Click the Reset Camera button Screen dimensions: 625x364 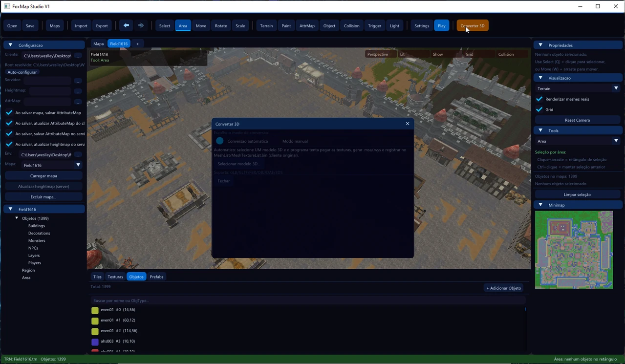coord(578,120)
